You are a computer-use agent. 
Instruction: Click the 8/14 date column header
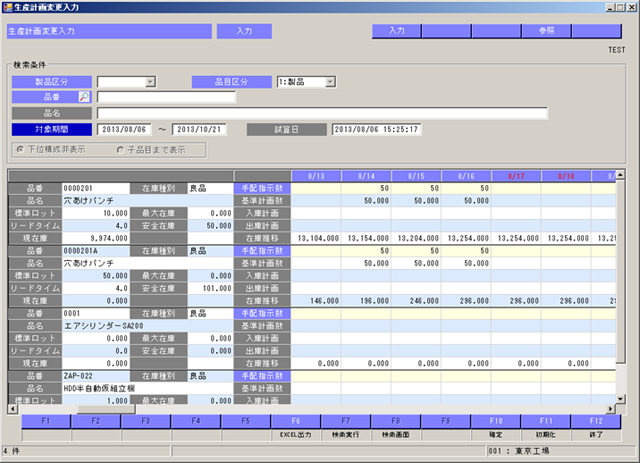pyautogui.click(x=366, y=176)
